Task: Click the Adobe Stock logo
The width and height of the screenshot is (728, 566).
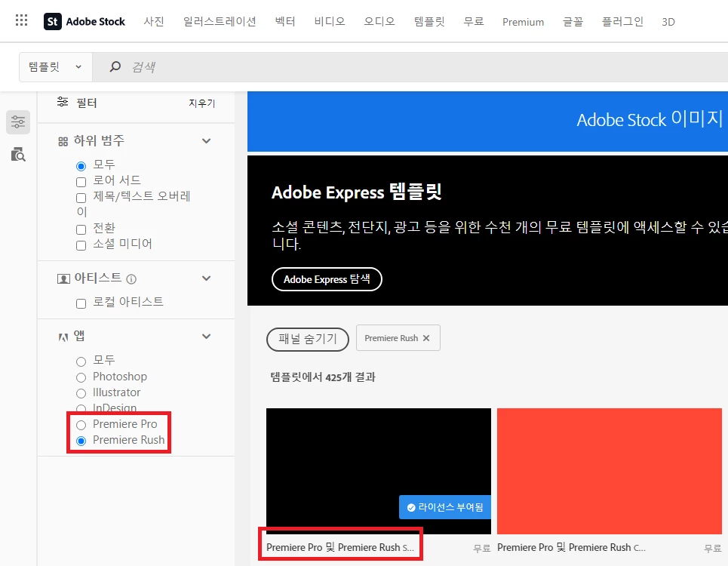Action: (x=84, y=21)
